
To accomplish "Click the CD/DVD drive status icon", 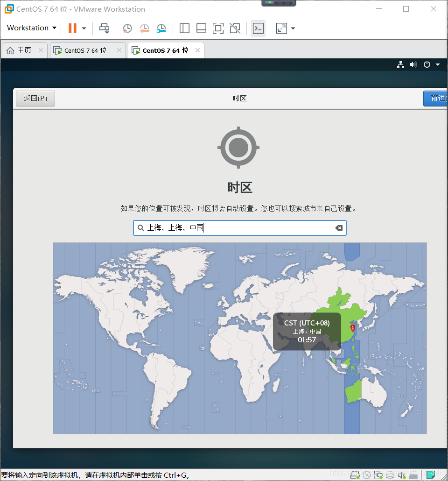I will [367, 475].
